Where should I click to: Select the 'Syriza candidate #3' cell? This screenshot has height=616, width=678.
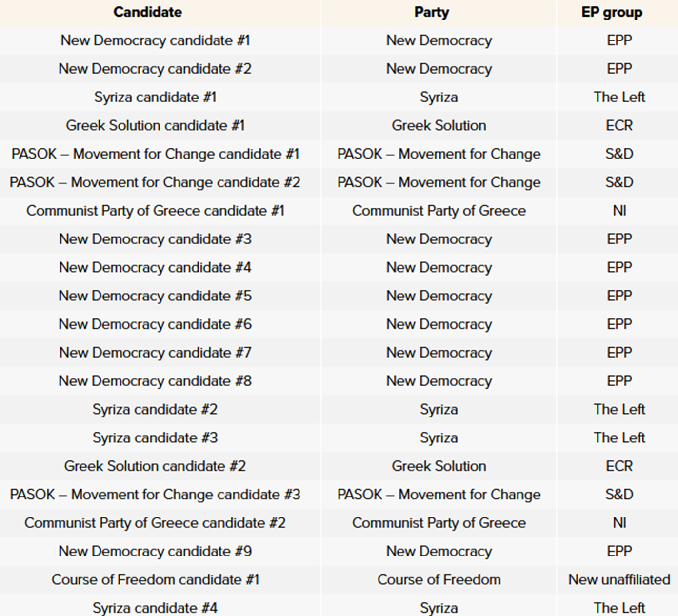tap(155, 437)
